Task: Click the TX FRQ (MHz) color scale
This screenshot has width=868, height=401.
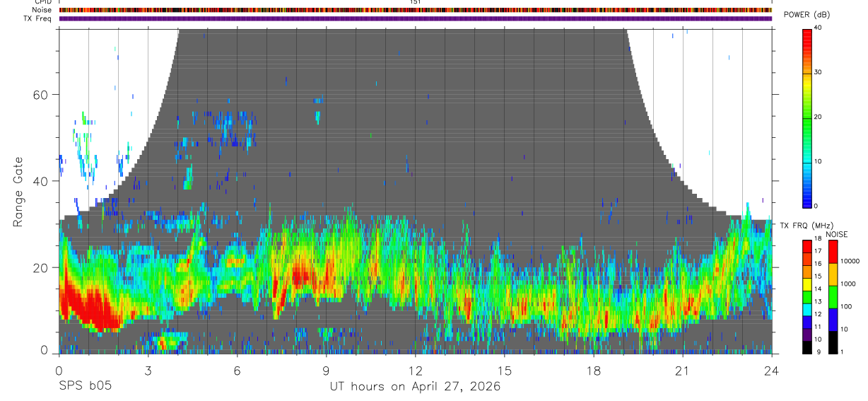Action: coord(807,297)
